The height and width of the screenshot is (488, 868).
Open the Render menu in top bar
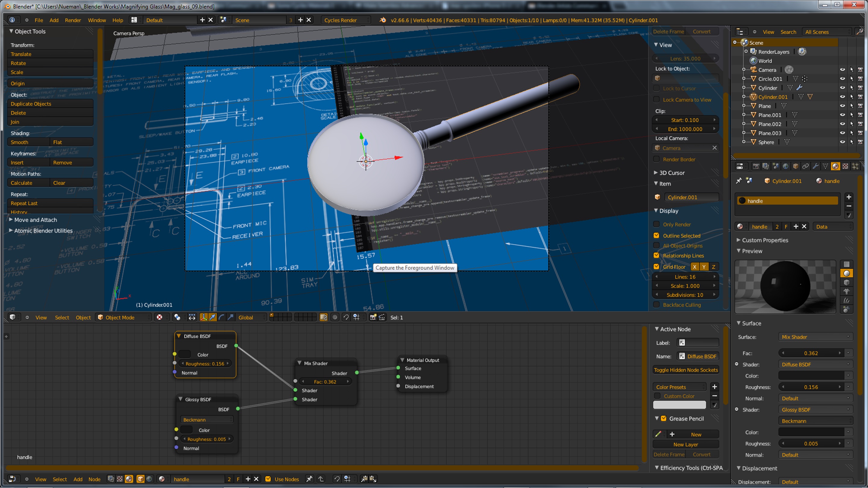tap(73, 20)
